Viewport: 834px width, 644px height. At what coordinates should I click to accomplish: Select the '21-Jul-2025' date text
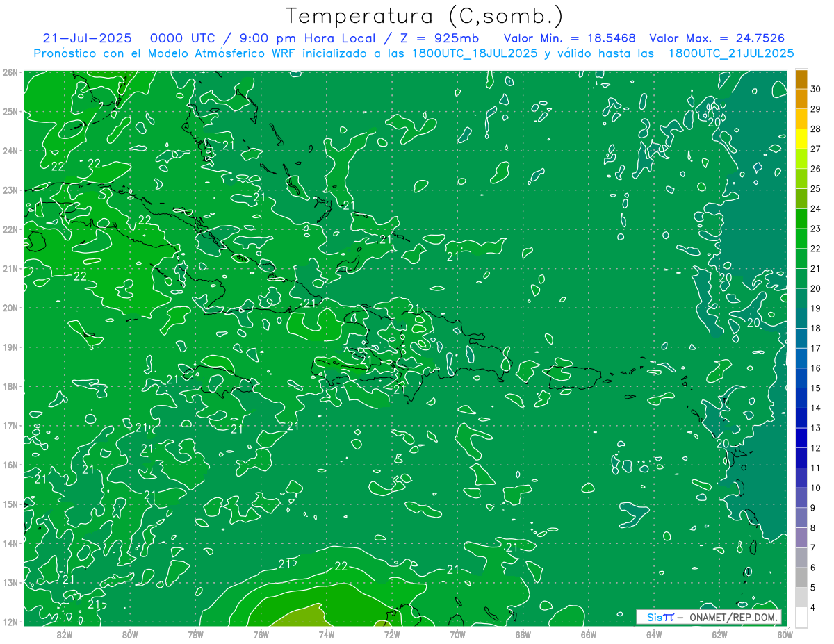click(x=88, y=38)
